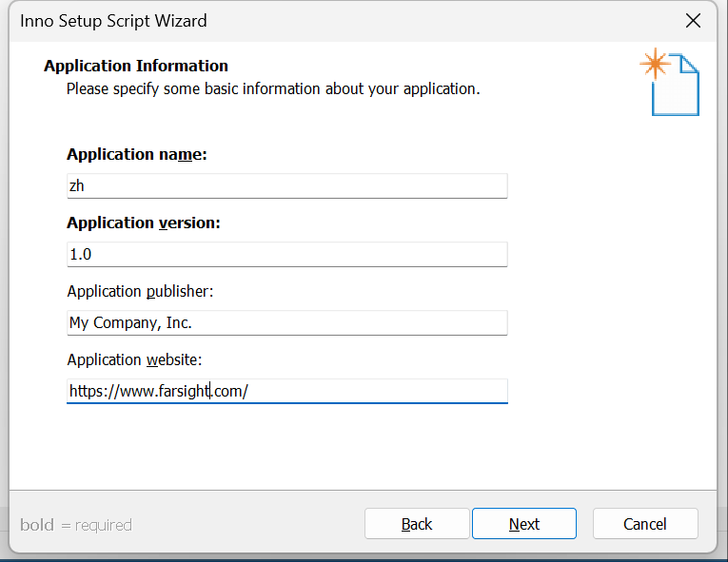Click the "Application publisher:" label
The width and height of the screenshot is (728, 562).
click(140, 291)
